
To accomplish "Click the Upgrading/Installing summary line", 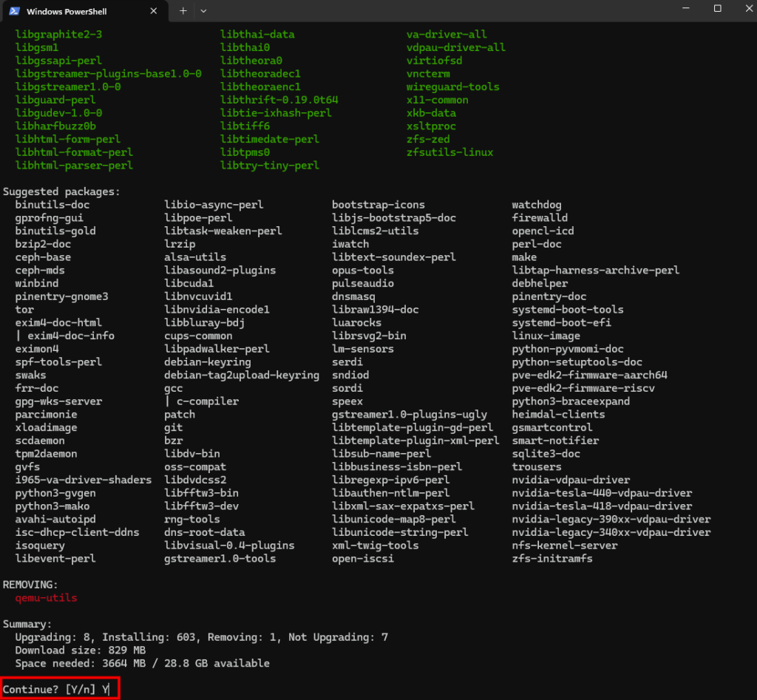I will (x=201, y=637).
